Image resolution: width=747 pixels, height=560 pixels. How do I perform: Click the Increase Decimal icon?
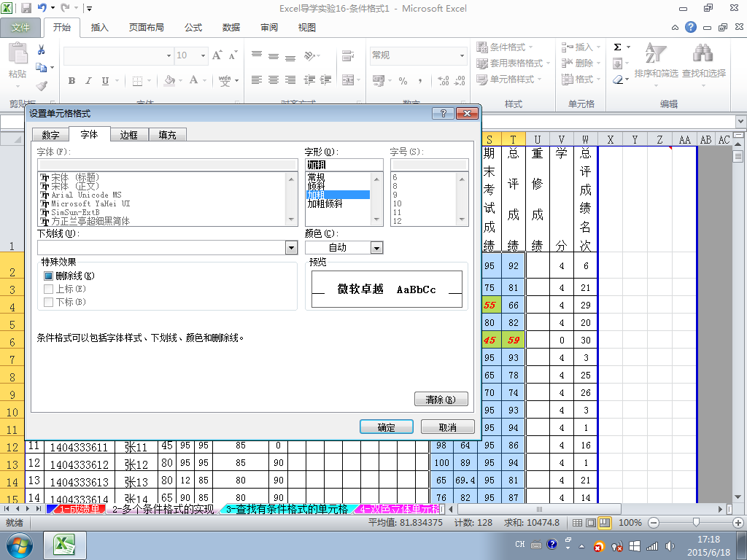click(x=443, y=81)
